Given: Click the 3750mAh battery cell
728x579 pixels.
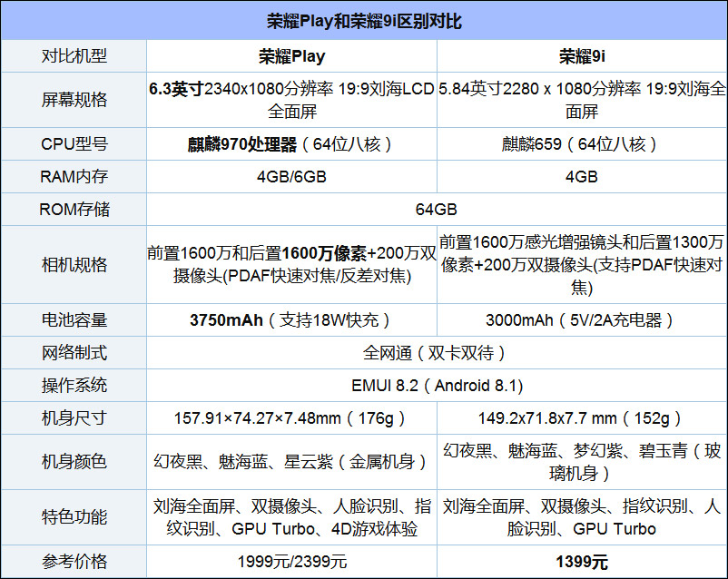Looking at the screenshot, I should tap(291, 320).
